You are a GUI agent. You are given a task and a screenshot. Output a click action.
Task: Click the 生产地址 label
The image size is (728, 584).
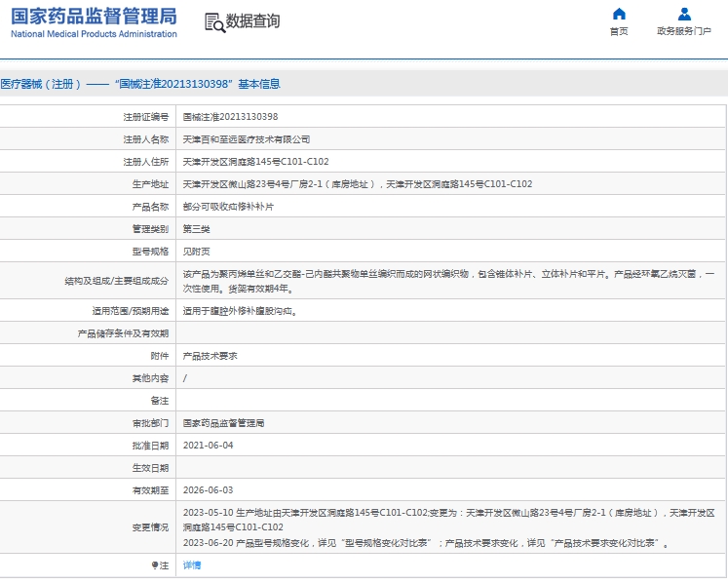150,184
